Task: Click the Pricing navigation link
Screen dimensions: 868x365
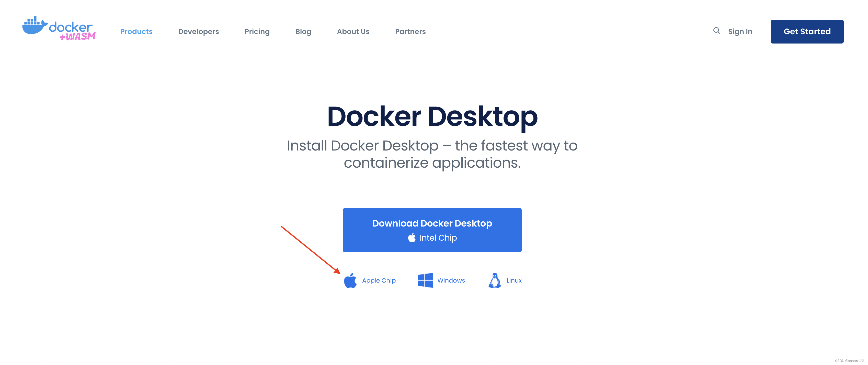Action: tap(257, 31)
